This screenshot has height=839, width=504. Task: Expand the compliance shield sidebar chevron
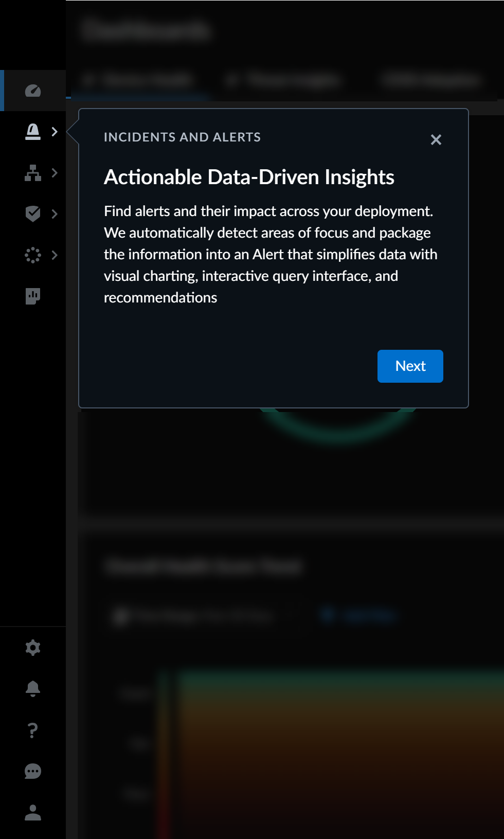point(55,214)
